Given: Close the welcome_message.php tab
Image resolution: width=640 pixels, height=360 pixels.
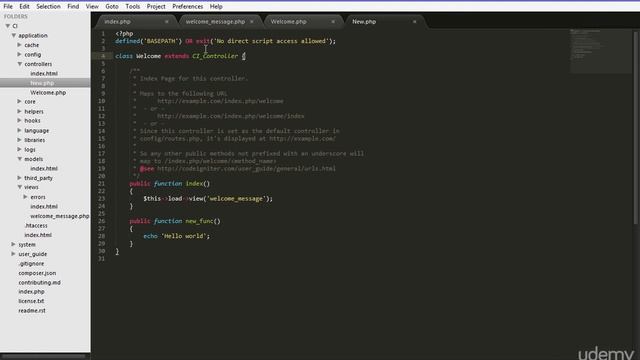Looking at the screenshot, I should [251, 22].
